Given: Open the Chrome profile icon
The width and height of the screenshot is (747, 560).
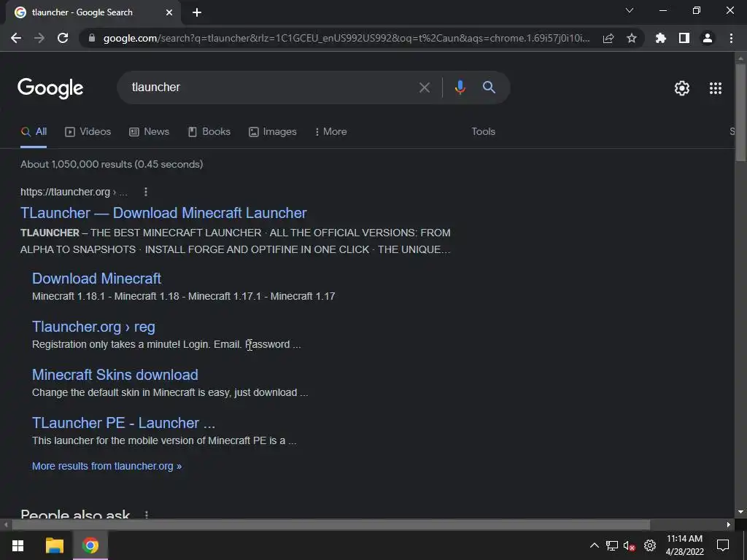Looking at the screenshot, I should tap(708, 38).
